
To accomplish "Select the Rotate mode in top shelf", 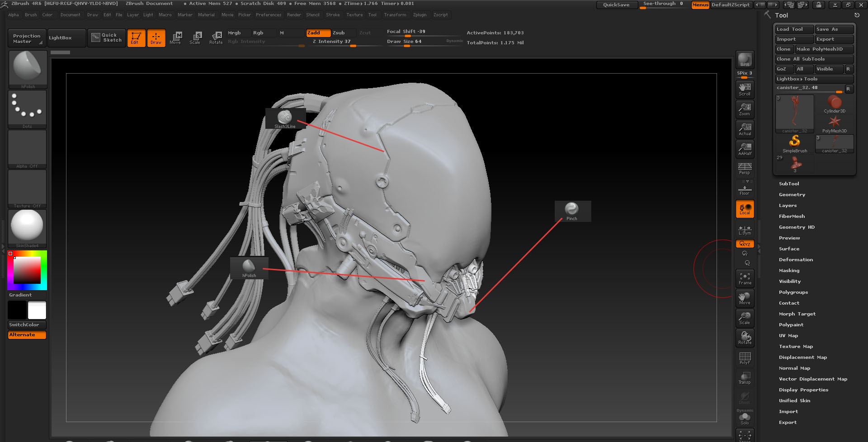I will point(216,38).
